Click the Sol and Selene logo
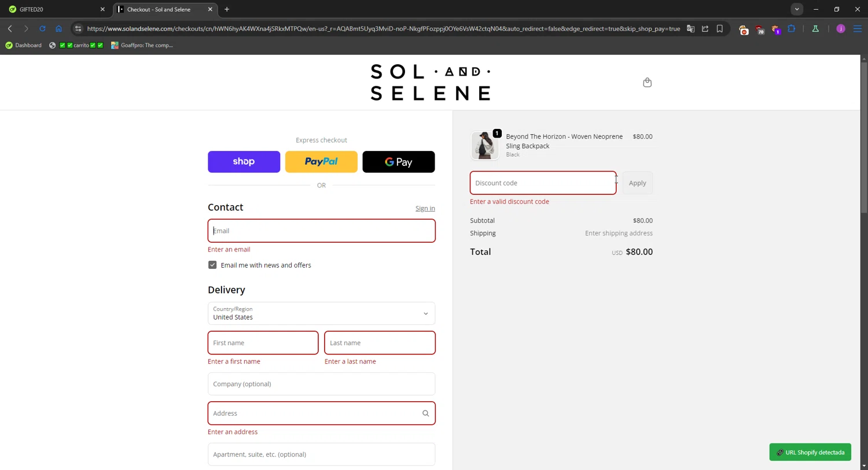This screenshot has width=868, height=470. 431,82
